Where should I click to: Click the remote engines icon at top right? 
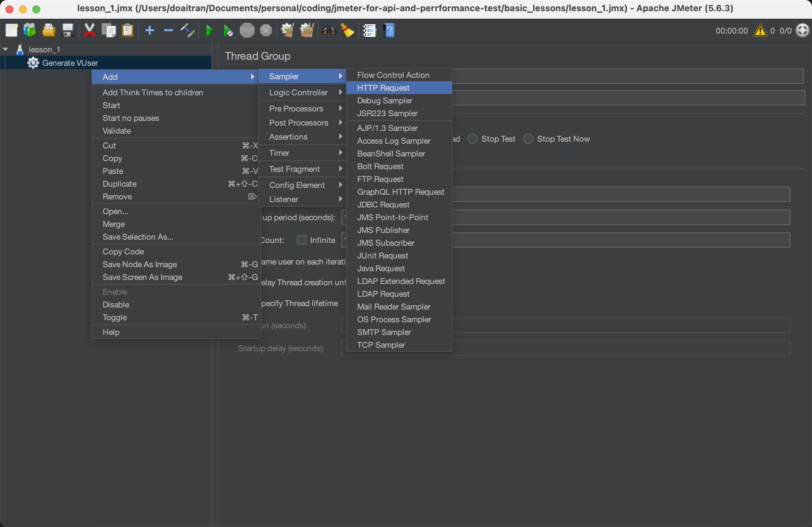(803, 30)
